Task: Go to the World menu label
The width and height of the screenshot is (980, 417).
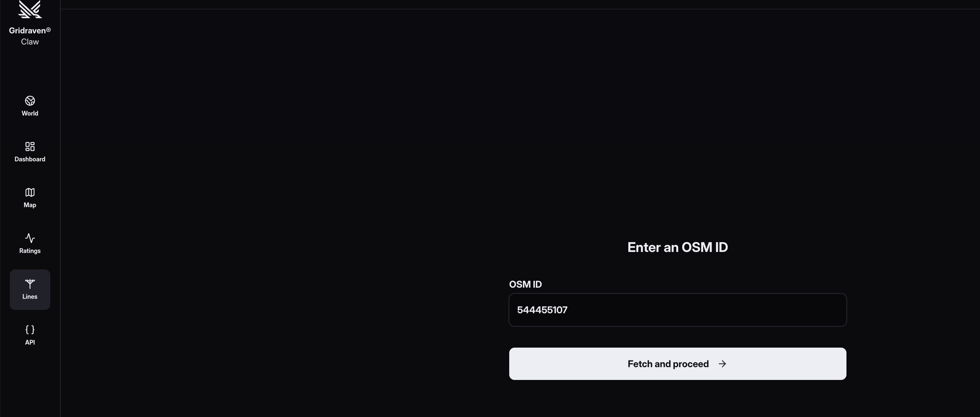Action: 30,113
